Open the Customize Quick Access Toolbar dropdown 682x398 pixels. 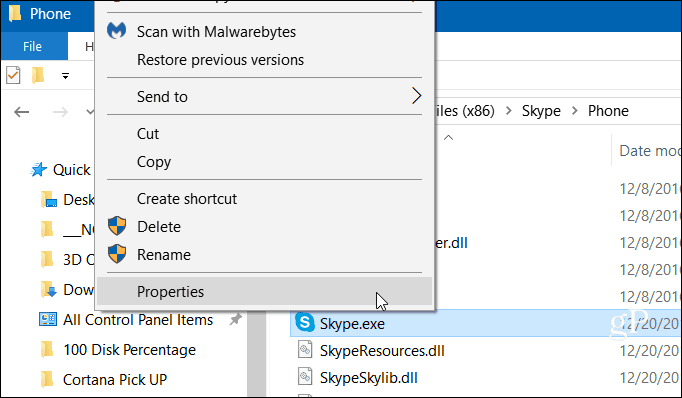point(65,76)
